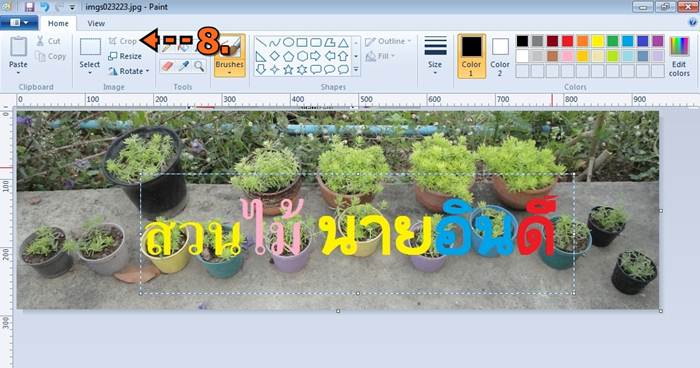Click Edit colors button
The width and height of the screenshot is (700, 368).
click(679, 57)
